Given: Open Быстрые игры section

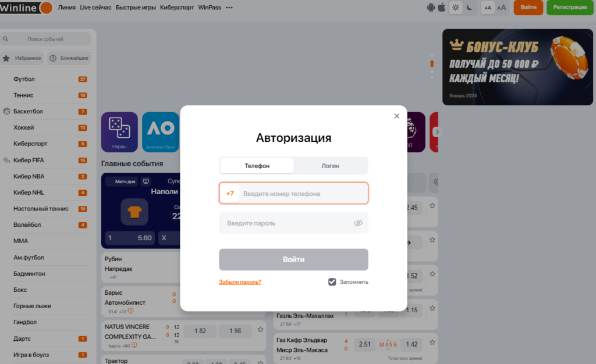Looking at the screenshot, I should pos(136,8).
